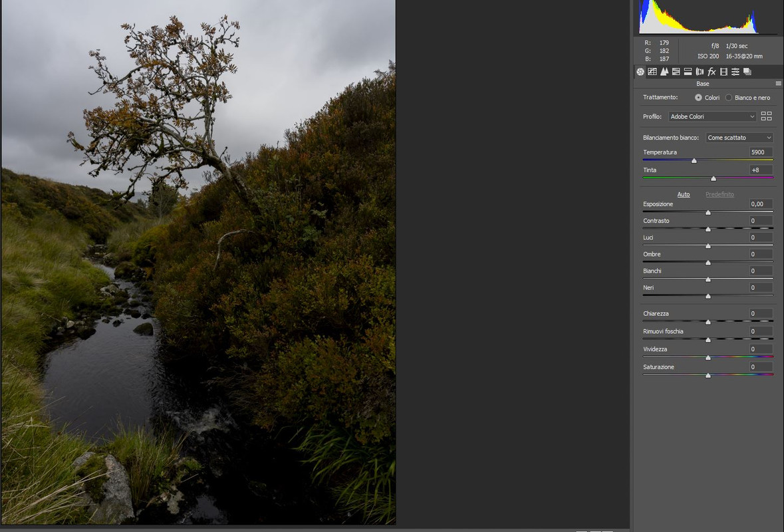Click the landscape photo preview
This screenshot has width=784, height=532.
click(x=199, y=262)
